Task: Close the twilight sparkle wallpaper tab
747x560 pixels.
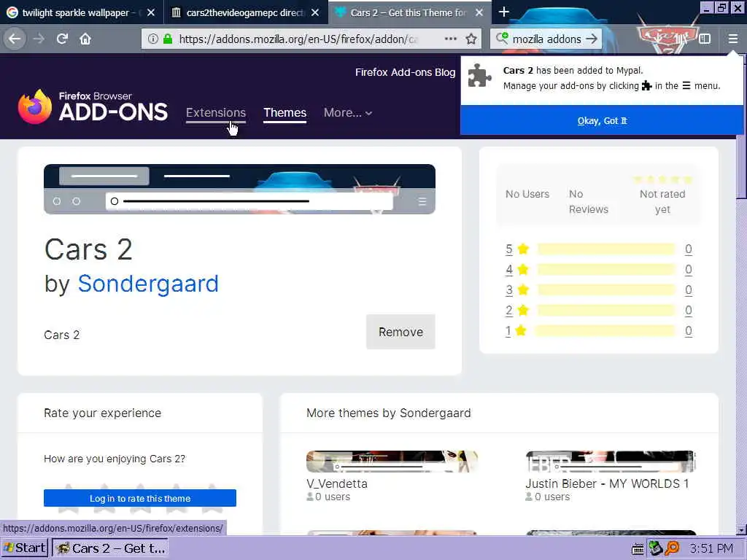Action: (x=151, y=13)
